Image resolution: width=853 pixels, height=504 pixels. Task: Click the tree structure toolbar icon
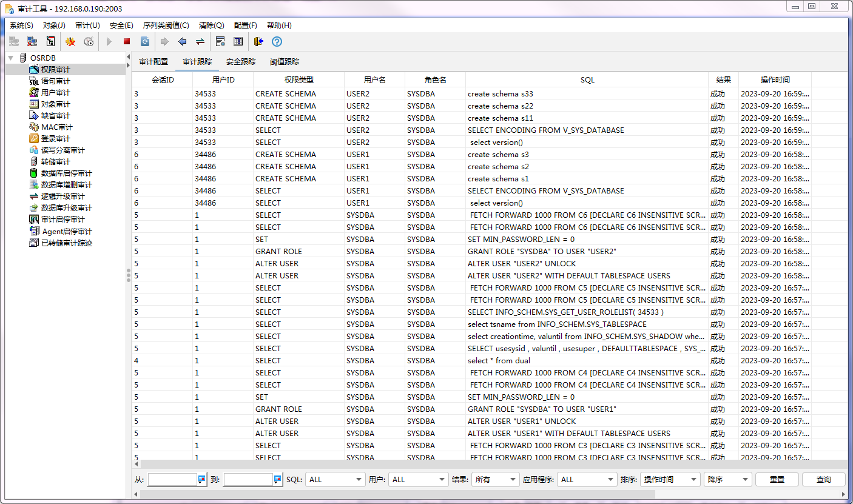[x=50, y=42]
